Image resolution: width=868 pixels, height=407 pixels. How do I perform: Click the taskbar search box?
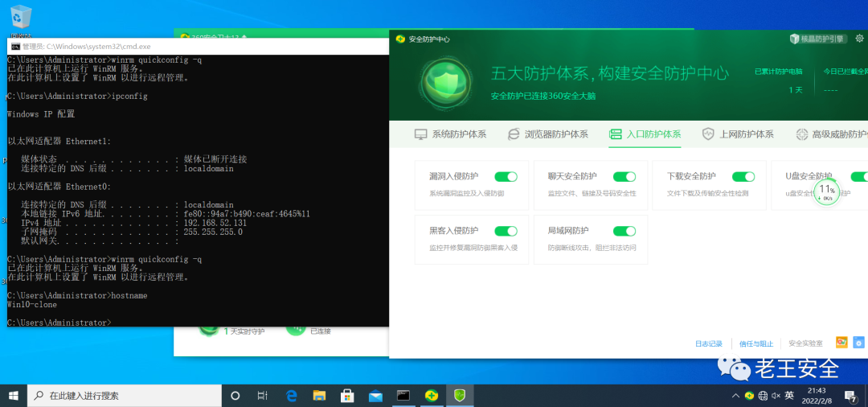(125, 396)
